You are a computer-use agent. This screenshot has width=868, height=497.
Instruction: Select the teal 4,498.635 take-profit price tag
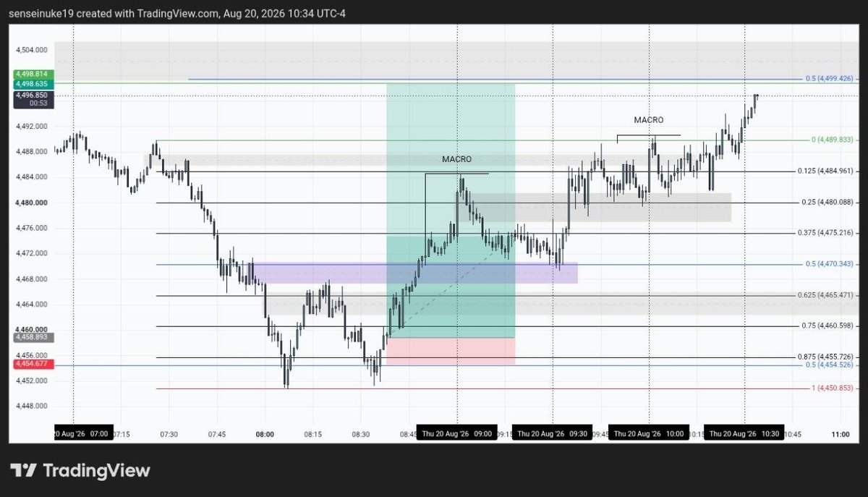33,84
